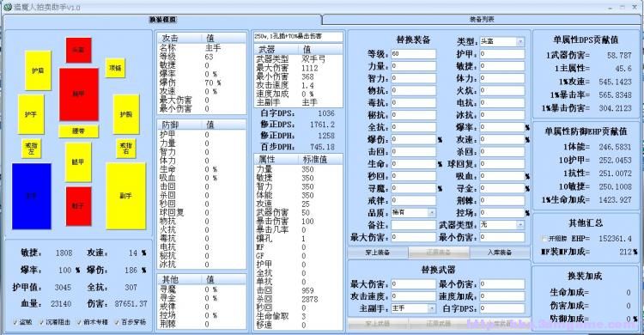
Task: Click the 穿上装备 button
Action: click(378, 253)
